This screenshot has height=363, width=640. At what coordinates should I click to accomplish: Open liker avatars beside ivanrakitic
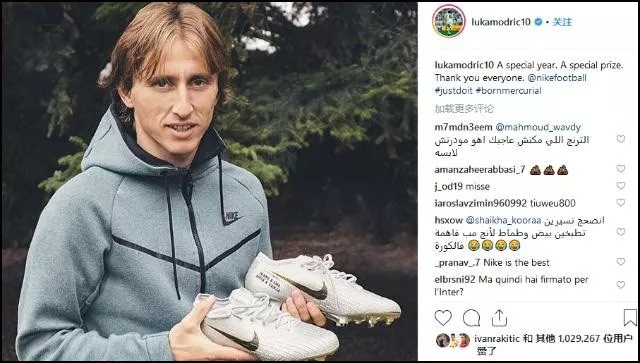(453, 340)
